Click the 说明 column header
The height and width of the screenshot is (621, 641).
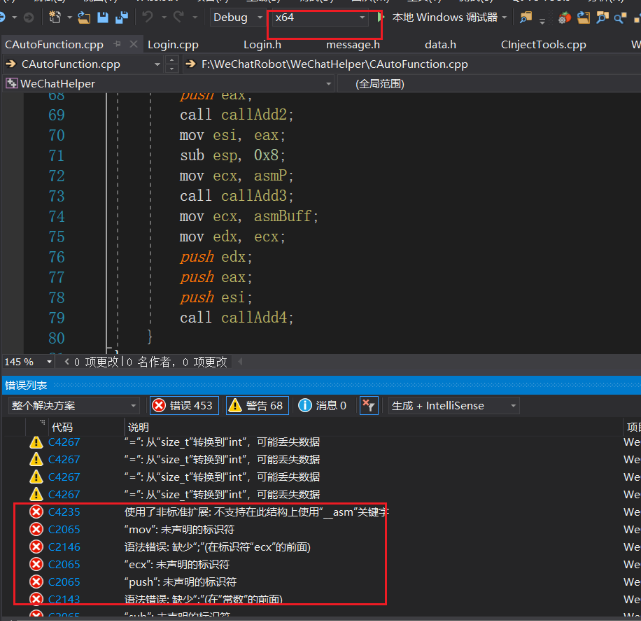[137, 427]
